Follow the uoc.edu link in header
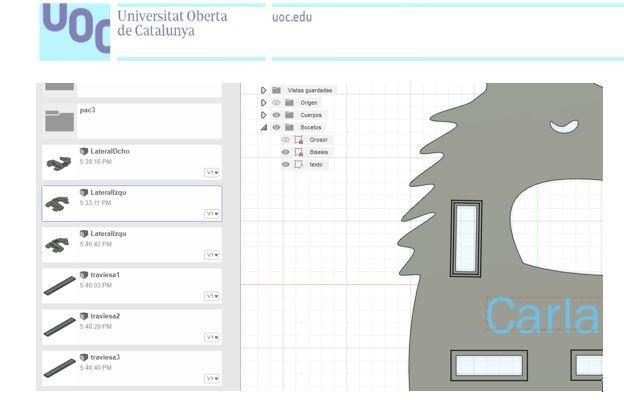The width and height of the screenshot is (624, 400). 292,17
